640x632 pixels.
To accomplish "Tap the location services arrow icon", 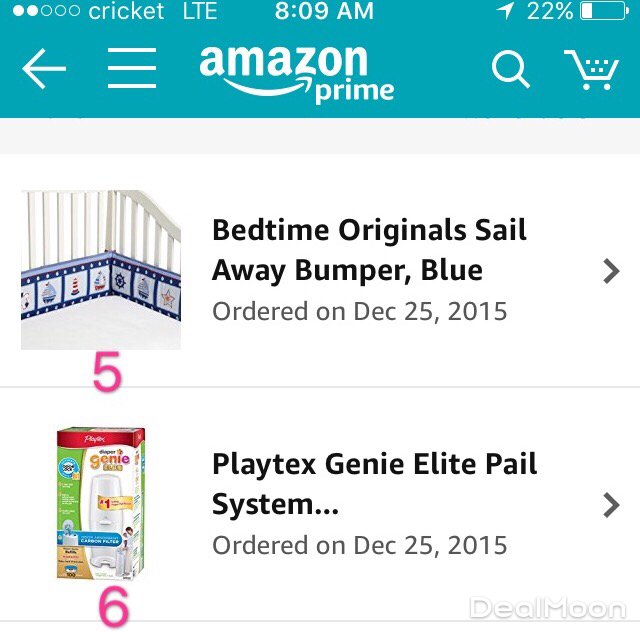I will point(506,12).
